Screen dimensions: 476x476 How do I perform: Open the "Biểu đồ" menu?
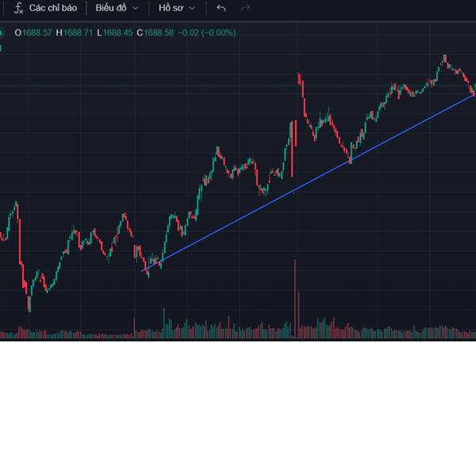pos(111,8)
